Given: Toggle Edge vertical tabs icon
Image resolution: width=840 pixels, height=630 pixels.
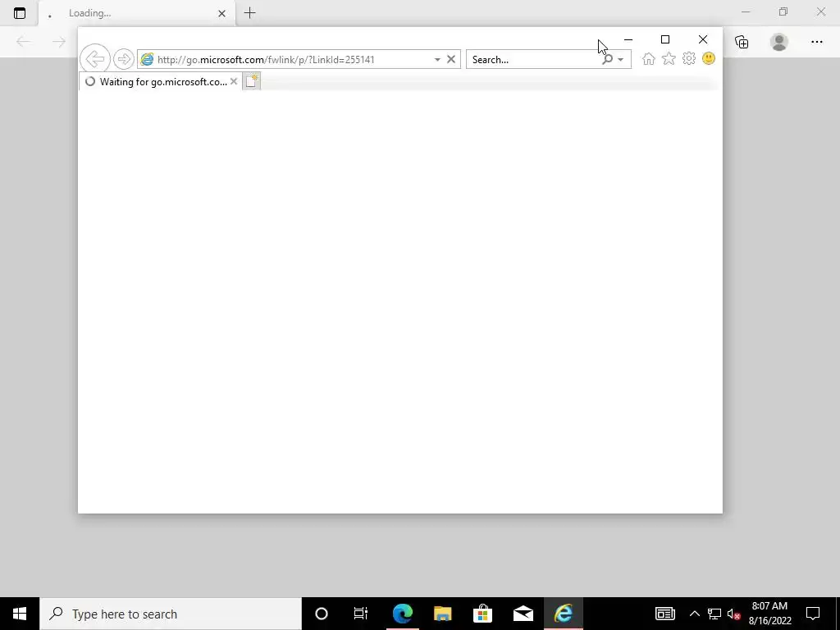Looking at the screenshot, I should [x=20, y=13].
